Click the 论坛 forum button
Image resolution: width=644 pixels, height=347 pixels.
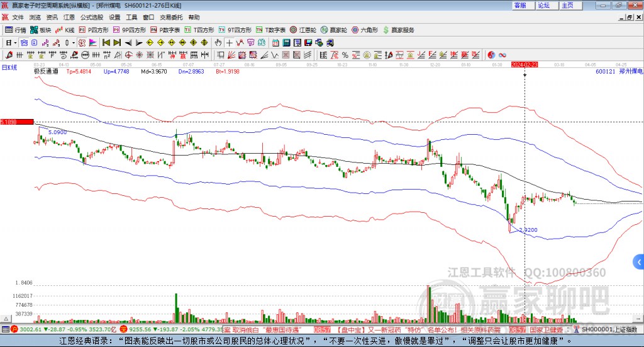[543, 5]
